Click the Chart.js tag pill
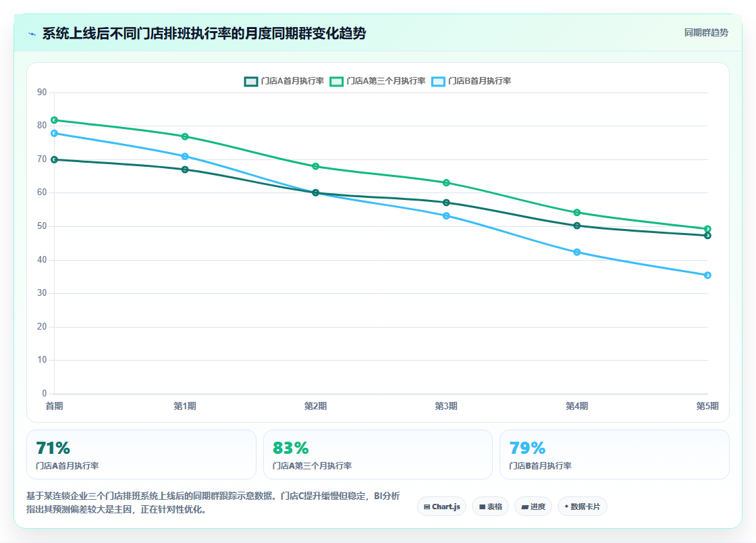The width and height of the screenshot is (756, 543). (x=441, y=507)
